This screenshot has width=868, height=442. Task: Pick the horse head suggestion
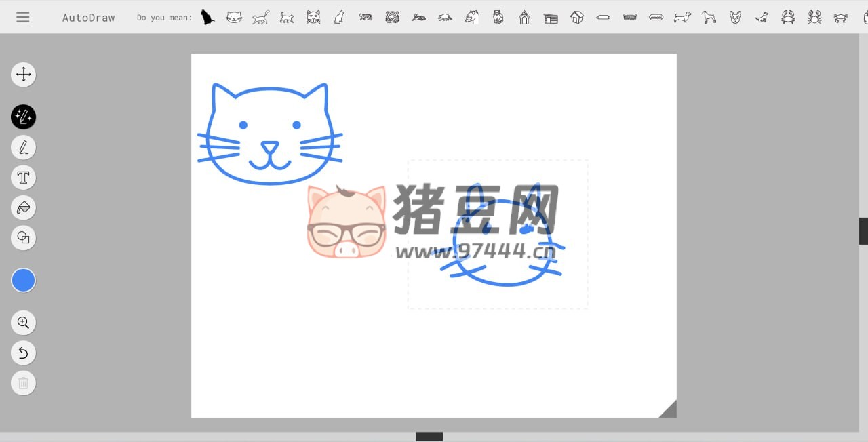(472, 17)
